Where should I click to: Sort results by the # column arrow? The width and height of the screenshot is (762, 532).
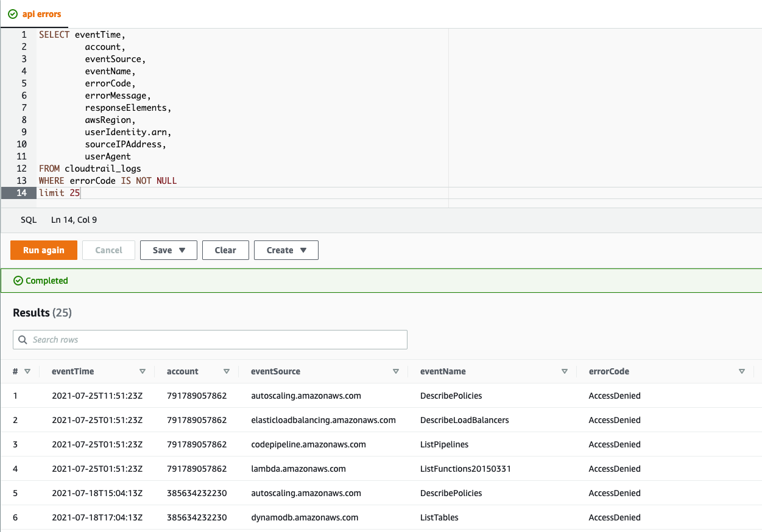(27, 371)
